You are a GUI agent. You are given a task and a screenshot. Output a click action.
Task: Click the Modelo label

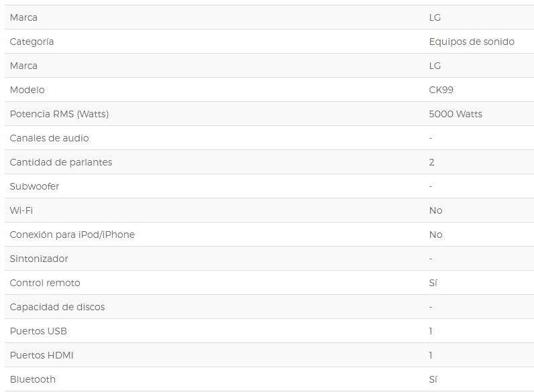tap(27, 90)
